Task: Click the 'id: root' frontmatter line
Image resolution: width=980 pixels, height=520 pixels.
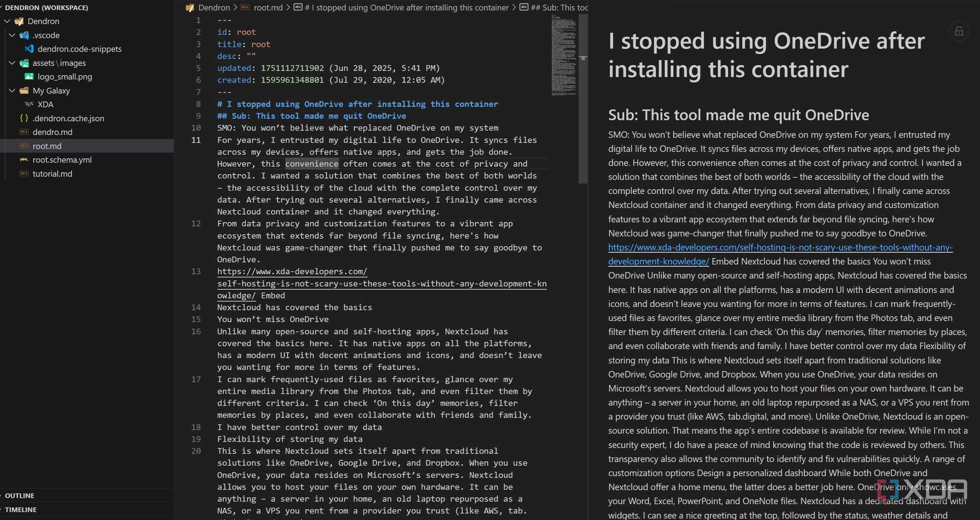Action: [236, 32]
